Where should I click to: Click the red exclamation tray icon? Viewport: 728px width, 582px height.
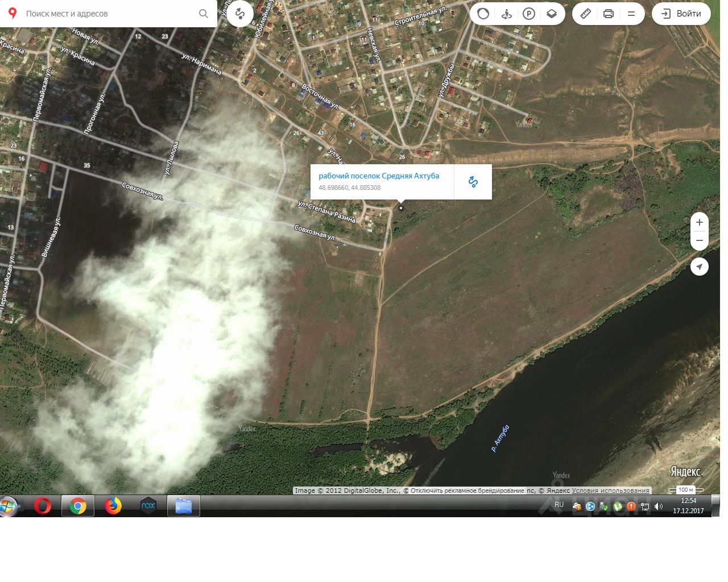(x=631, y=506)
